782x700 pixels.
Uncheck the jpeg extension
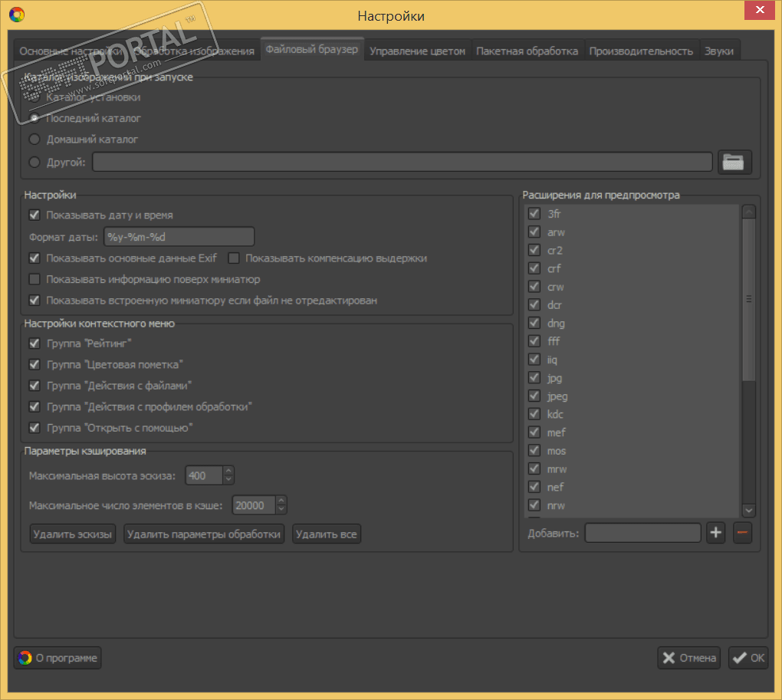(534, 396)
